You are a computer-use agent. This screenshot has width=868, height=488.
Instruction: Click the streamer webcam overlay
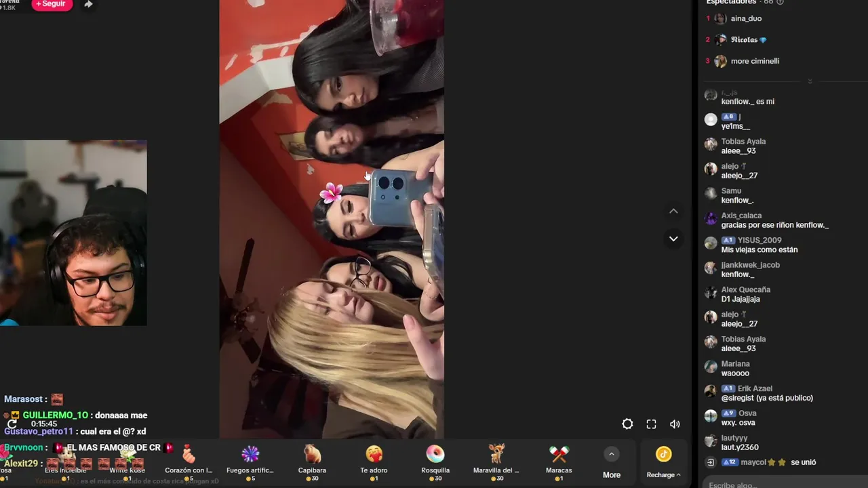(x=73, y=233)
